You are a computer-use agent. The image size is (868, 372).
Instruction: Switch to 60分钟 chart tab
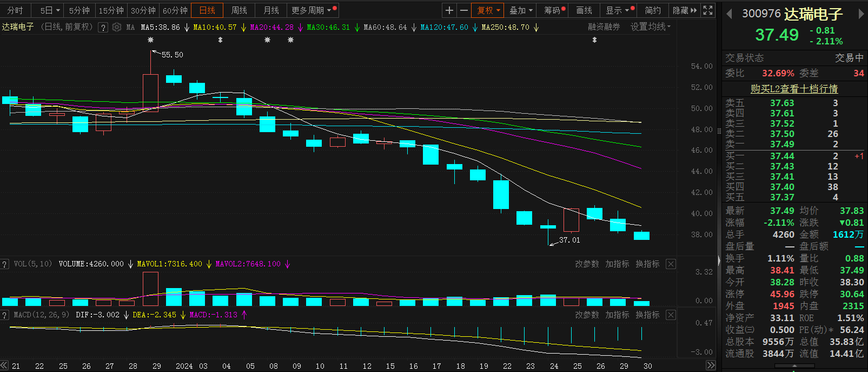pos(175,10)
